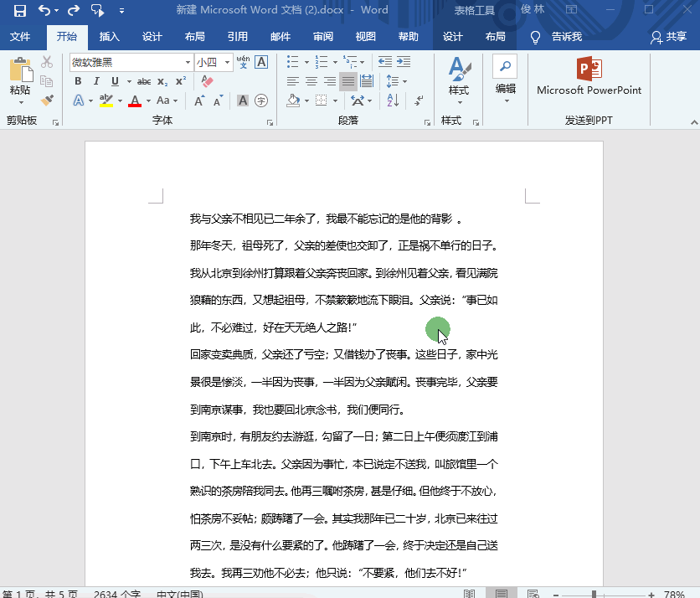700x598 pixels.
Task: Center-align the paragraph text
Action: (x=311, y=81)
